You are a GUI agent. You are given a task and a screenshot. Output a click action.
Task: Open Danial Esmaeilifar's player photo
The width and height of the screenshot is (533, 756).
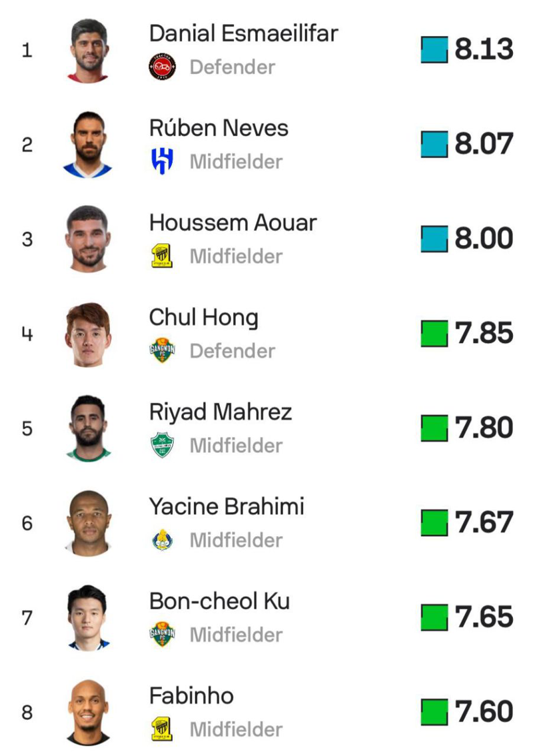tap(88, 51)
